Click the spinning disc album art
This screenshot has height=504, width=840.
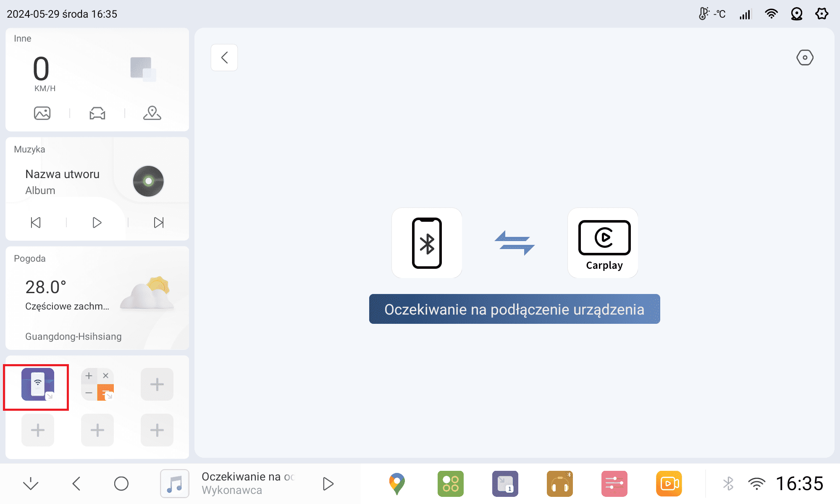click(148, 181)
